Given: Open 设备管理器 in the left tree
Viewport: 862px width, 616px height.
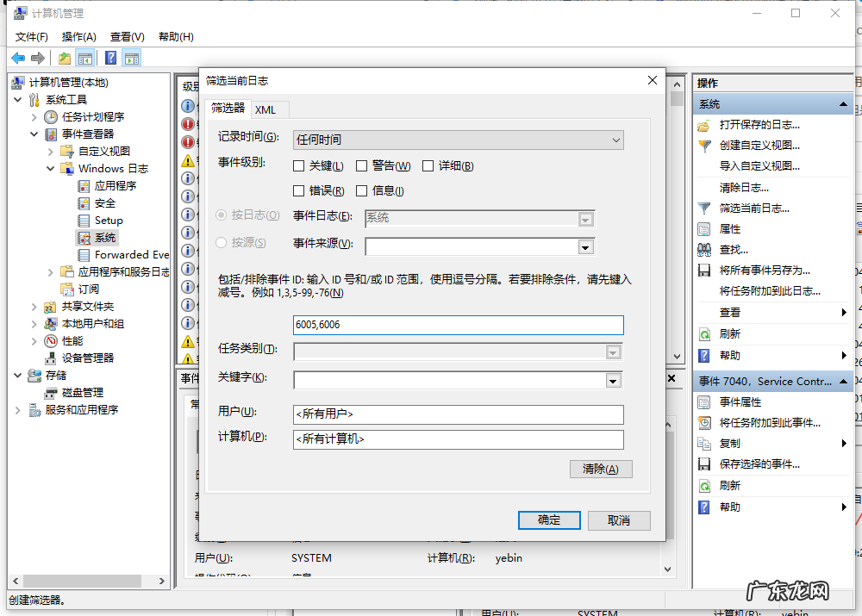Looking at the screenshot, I should (x=87, y=358).
